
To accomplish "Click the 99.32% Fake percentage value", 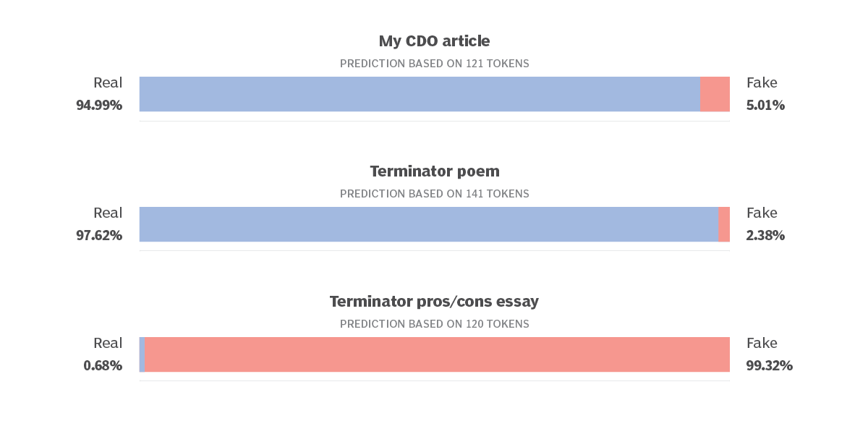I will click(x=769, y=366).
